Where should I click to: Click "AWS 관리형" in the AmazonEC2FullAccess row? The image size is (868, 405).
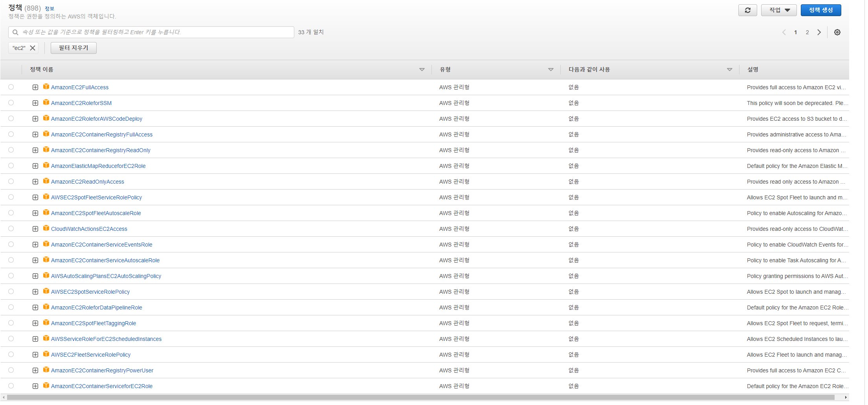click(x=454, y=87)
